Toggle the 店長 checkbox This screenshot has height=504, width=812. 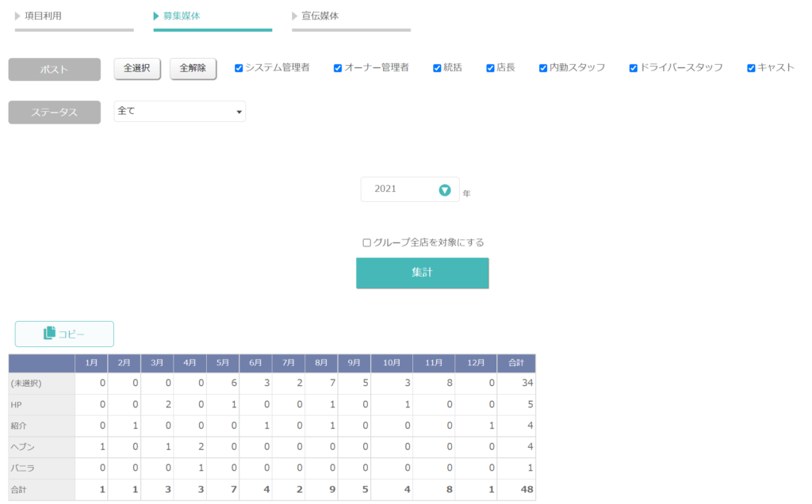point(490,68)
